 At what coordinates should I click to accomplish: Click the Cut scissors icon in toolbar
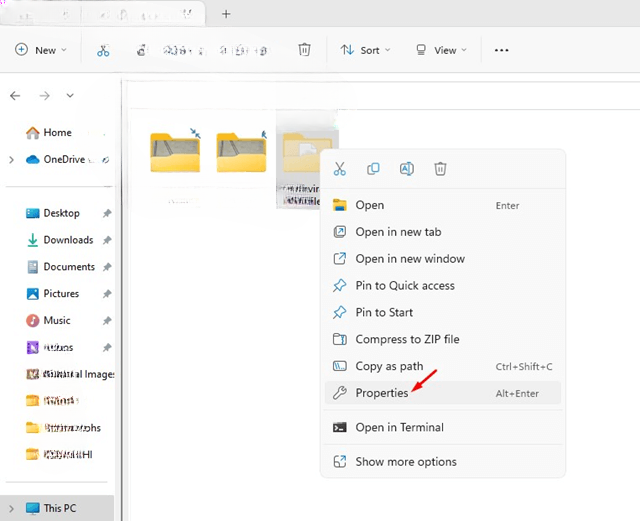coord(103,50)
